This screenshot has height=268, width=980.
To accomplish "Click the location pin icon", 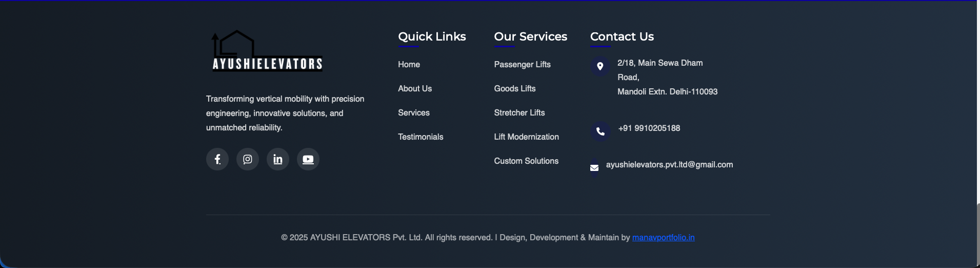I will 600,66.
